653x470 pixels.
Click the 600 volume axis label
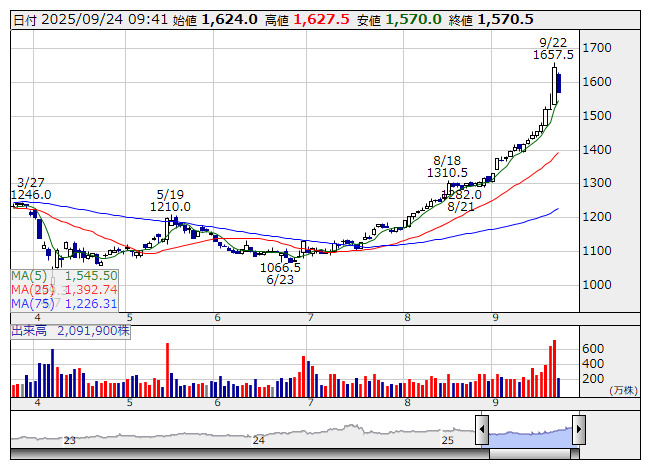(x=593, y=348)
